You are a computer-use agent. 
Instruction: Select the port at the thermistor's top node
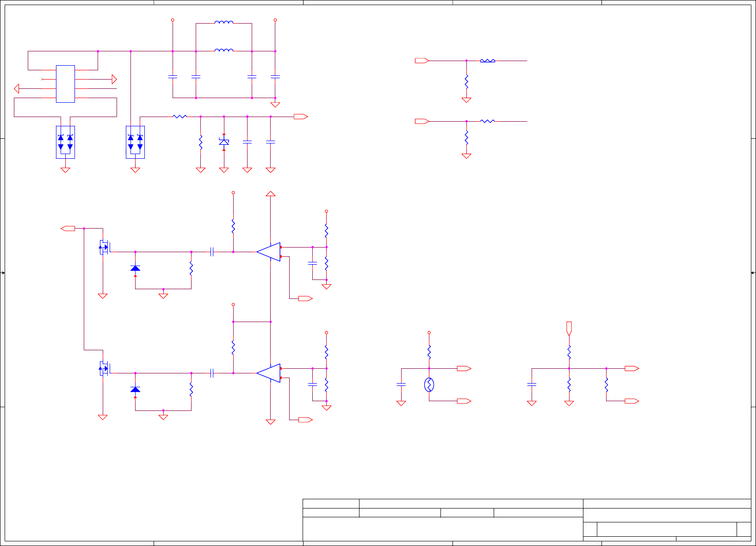(x=464, y=368)
